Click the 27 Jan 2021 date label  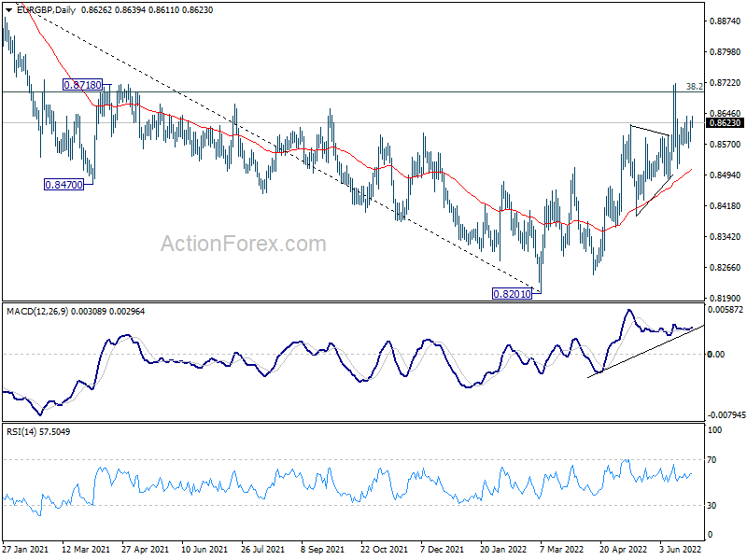click(25, 550)
